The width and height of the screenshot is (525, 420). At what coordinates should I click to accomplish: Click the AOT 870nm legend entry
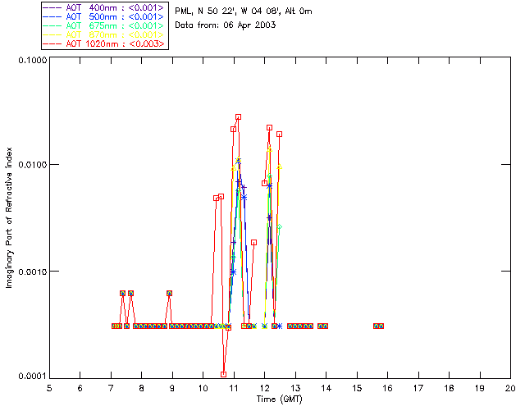point(104,34)
